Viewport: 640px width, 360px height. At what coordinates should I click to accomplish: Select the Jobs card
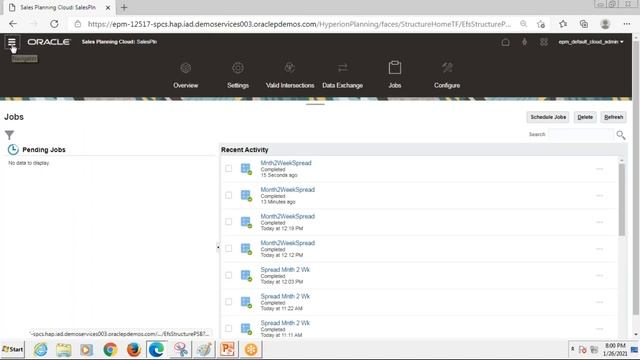coord(395,76)
